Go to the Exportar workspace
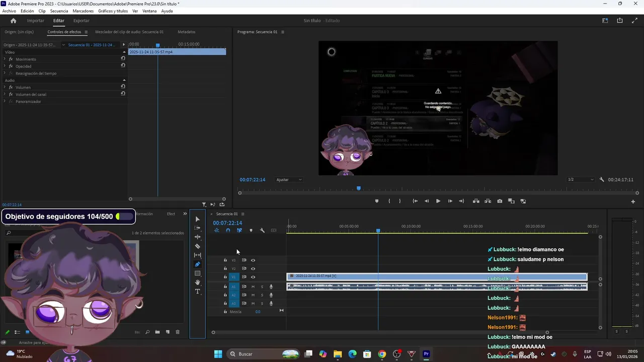 tap(82, 21)
